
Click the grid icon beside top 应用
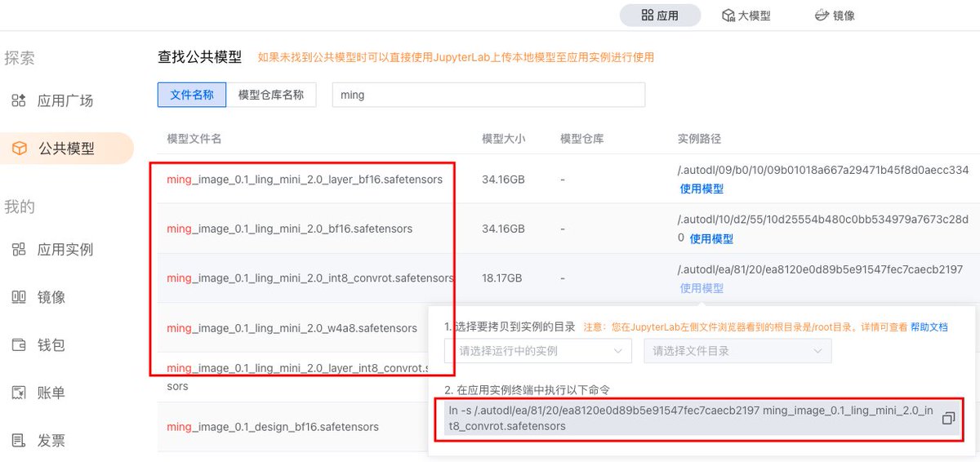tap(647, 16)
